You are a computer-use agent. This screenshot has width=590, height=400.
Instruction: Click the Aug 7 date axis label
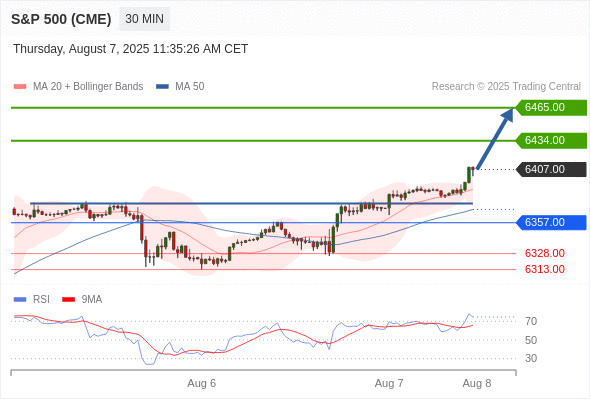(389, 383)
